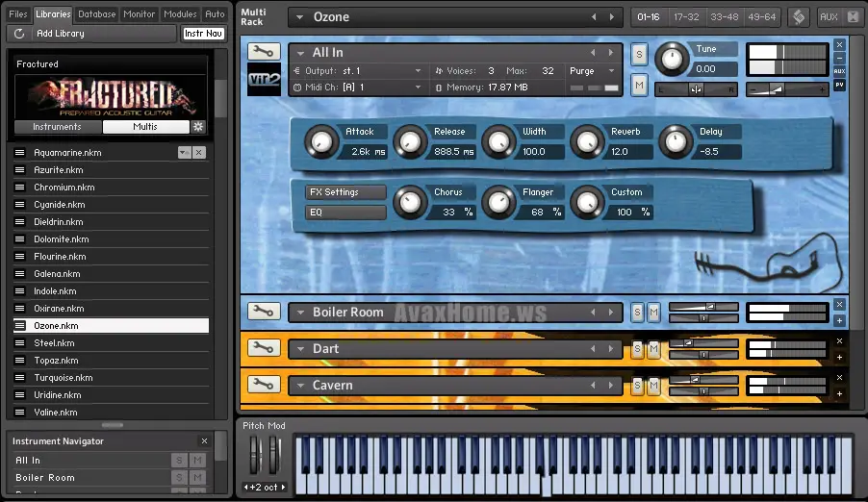Click the EQ button
The image size is (868, 502).
[345, 213]
